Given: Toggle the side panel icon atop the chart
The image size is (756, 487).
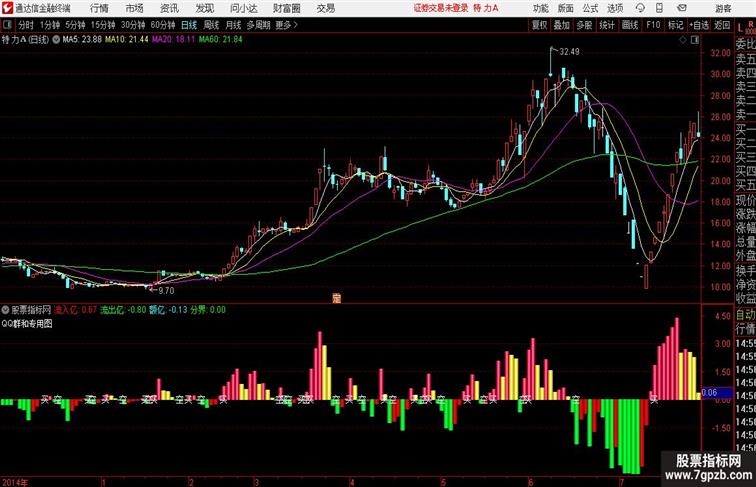Looking at the screenshot, I should click(x=695, y=40).
